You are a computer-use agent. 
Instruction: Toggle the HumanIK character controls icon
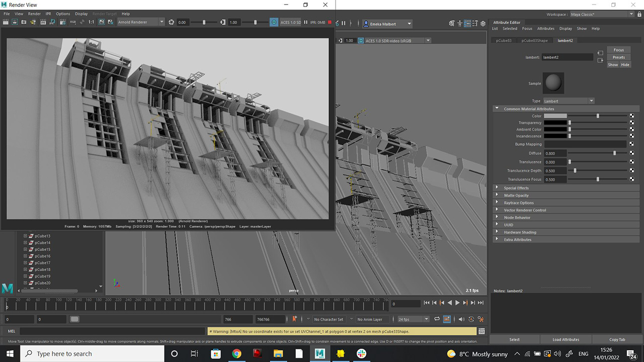coord(460,23)
